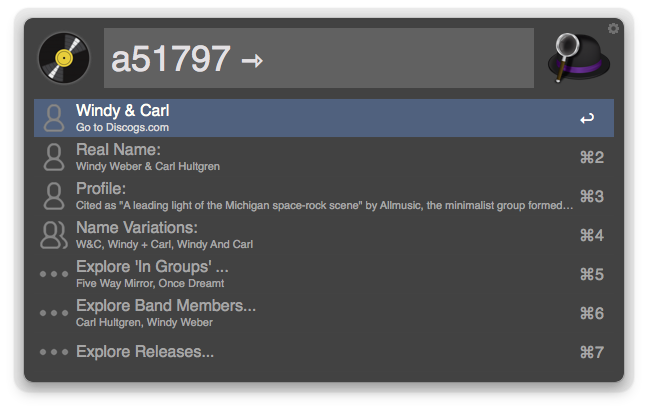Screen dimensions: 648x412
Task: Open Alfred preferences via the gear icon
Action: tap(613, 29)
